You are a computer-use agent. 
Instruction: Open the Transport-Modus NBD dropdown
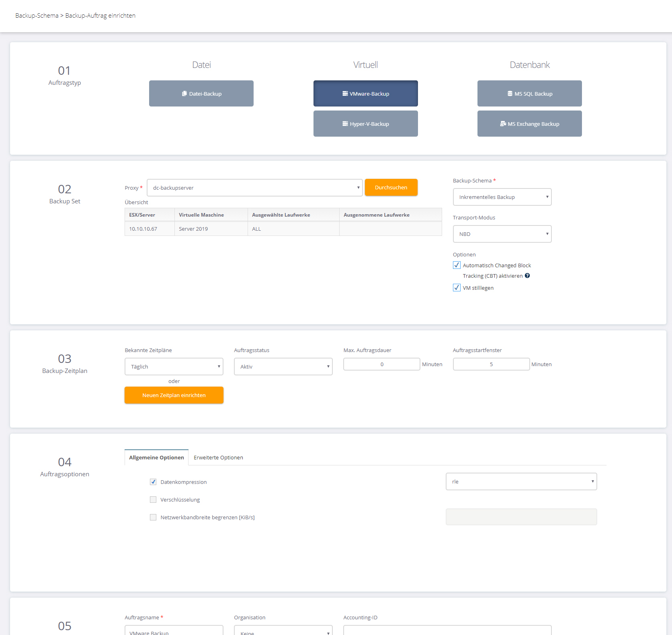(502, 234)
